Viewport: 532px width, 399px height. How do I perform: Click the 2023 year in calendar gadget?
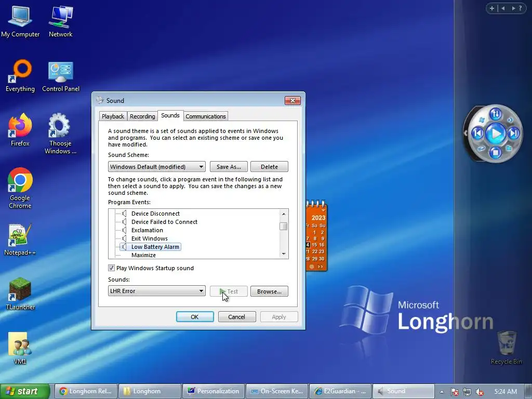point(318,218)
